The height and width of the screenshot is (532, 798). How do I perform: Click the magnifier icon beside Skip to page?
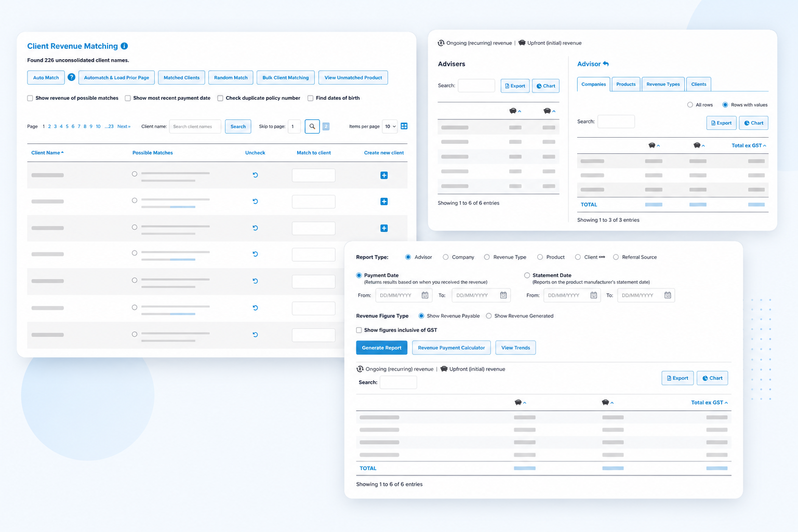(x=312, y=126)
